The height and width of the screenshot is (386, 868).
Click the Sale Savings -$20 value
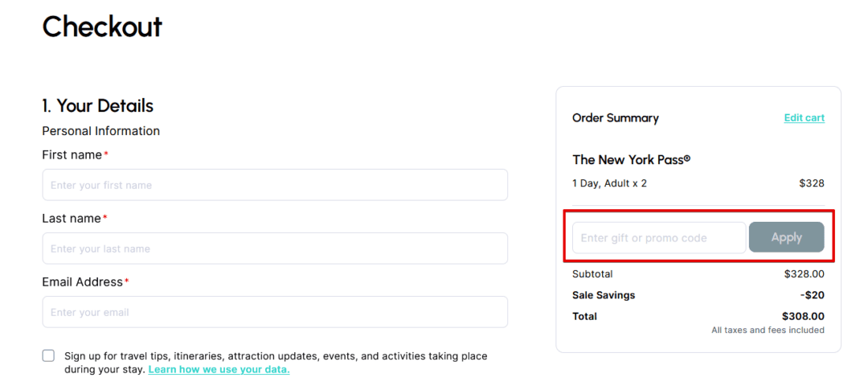coord(812,295)
